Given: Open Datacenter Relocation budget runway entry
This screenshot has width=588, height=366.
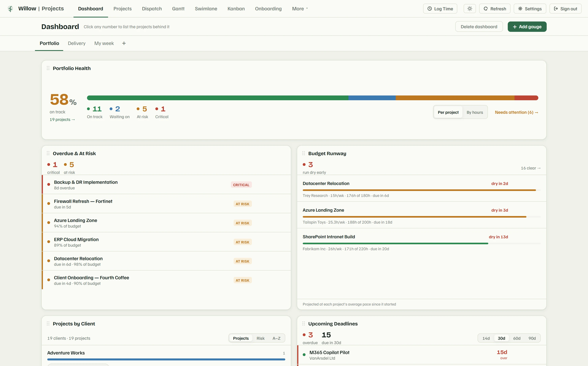Looking at the screenshot, I should [422, 189].
